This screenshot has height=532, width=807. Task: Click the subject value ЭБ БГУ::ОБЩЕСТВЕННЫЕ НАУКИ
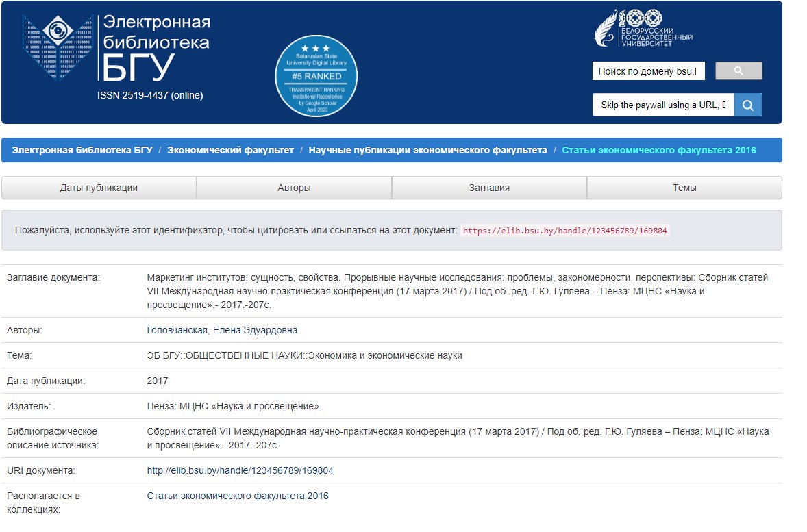[x=305, y=355]
